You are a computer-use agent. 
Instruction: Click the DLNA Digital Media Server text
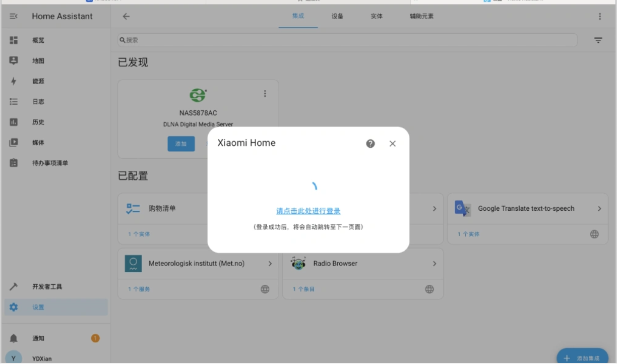coord(198,124)
